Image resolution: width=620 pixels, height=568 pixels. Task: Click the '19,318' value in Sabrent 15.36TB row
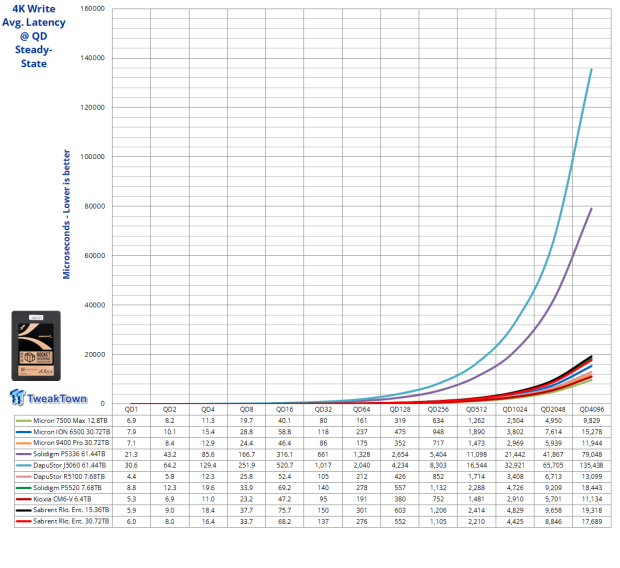(592, 510)
